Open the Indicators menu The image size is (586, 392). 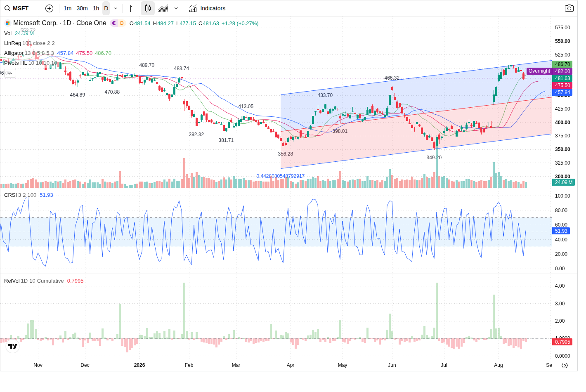(207, 8)
